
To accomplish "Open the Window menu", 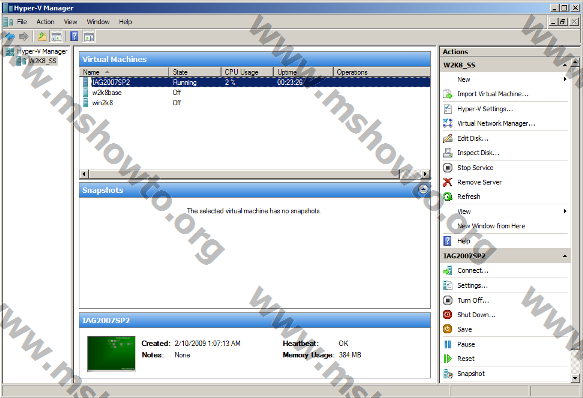I will 98,22.
